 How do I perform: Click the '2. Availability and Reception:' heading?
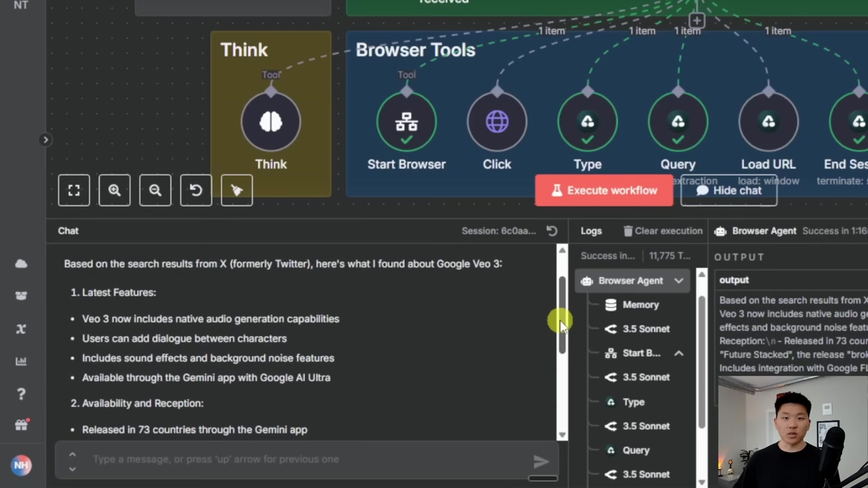pos(136,403)
